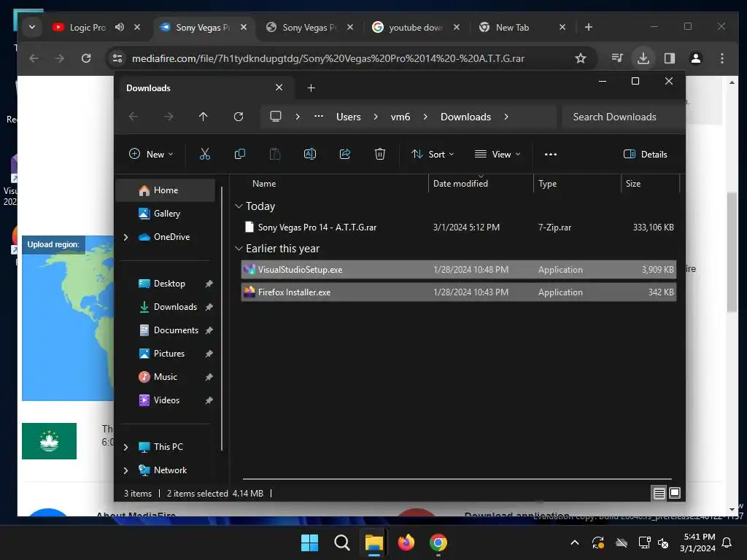The height and width of the screenshot is (560, 747).
Task: Select Gallery in navigation pane
Action: pos(166,214)
